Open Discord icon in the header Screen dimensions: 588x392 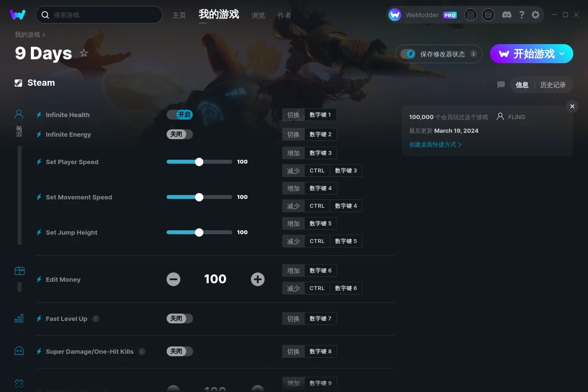(x=507, y=15)
